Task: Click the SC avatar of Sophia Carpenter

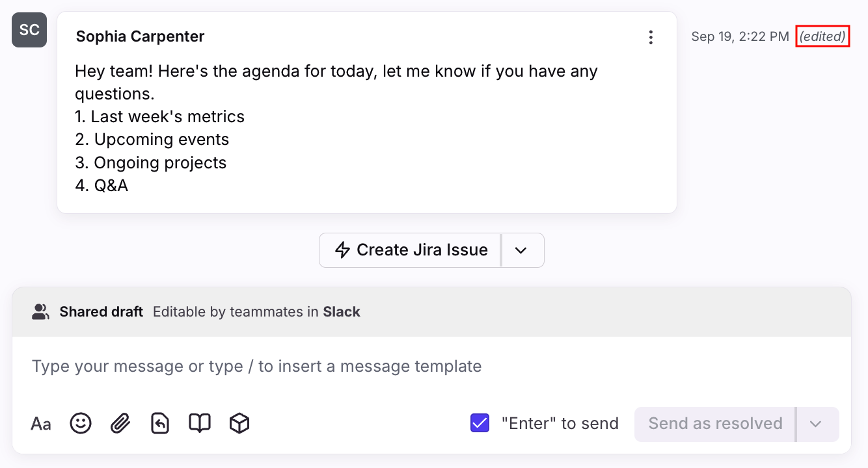Action: coord(29,30)
